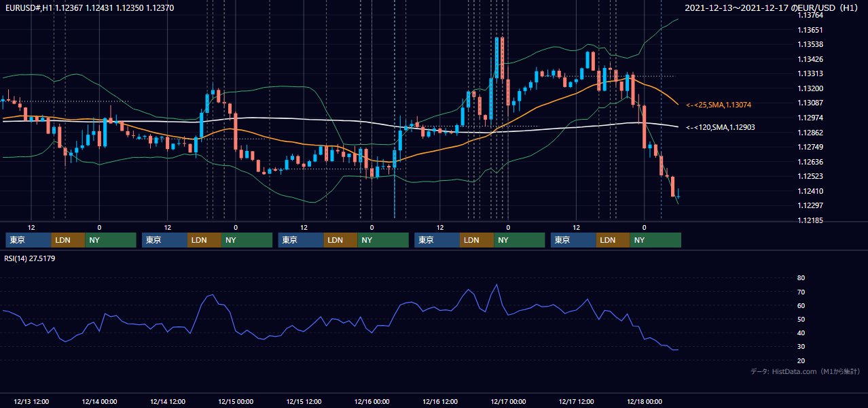Click price axis label 1.12297
Viewport: 868px width, 408px height.
pyautogui.click(x=810, y=205)
